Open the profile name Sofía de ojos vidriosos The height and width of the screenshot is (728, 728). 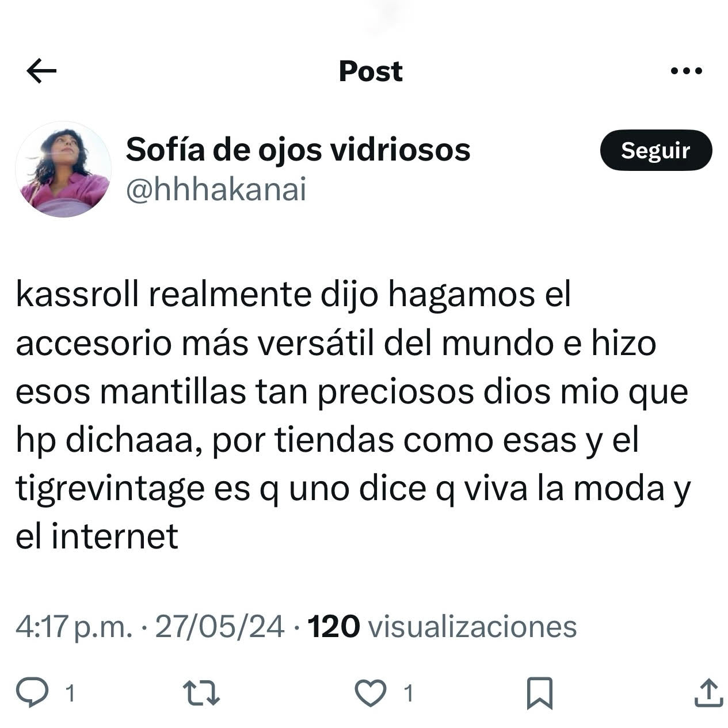298,150
